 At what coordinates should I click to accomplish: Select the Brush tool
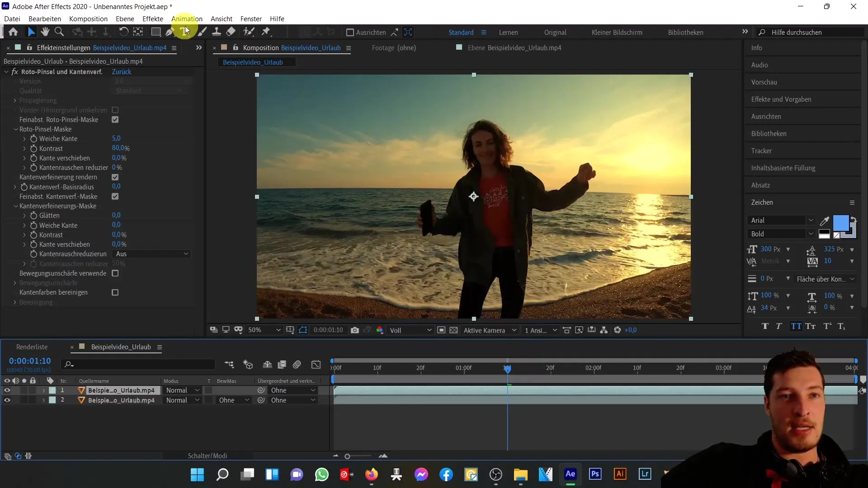click(203, 32)
